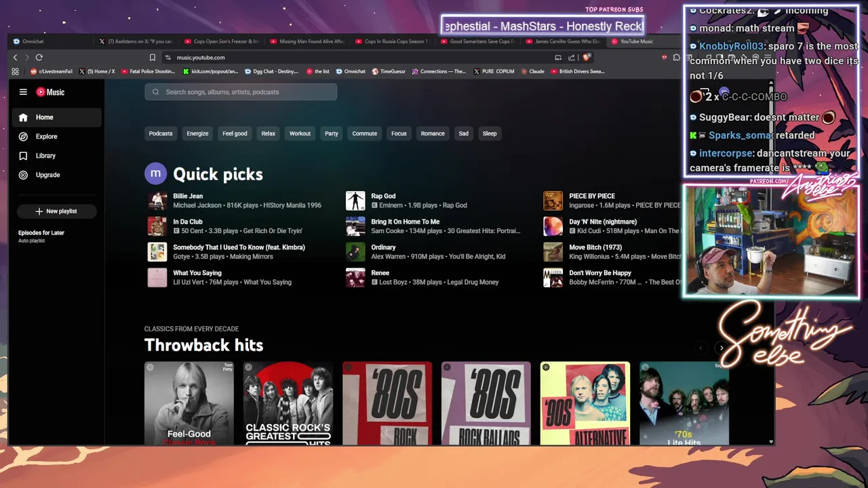868x488 pixels.
Task: Select the Energize mood chip
Action: pos(197,134)
